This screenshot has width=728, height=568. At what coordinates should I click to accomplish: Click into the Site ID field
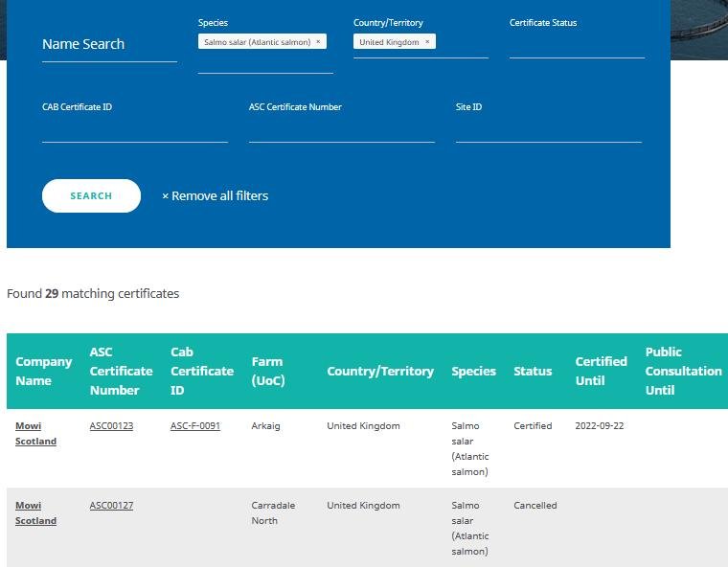click(548, 129)
